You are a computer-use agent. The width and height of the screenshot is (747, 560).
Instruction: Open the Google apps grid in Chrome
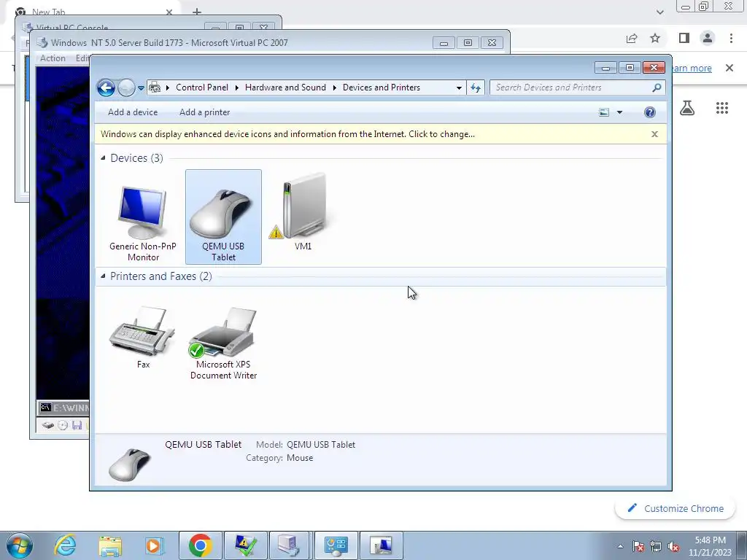pyautogui.click(x=722, y=108)
